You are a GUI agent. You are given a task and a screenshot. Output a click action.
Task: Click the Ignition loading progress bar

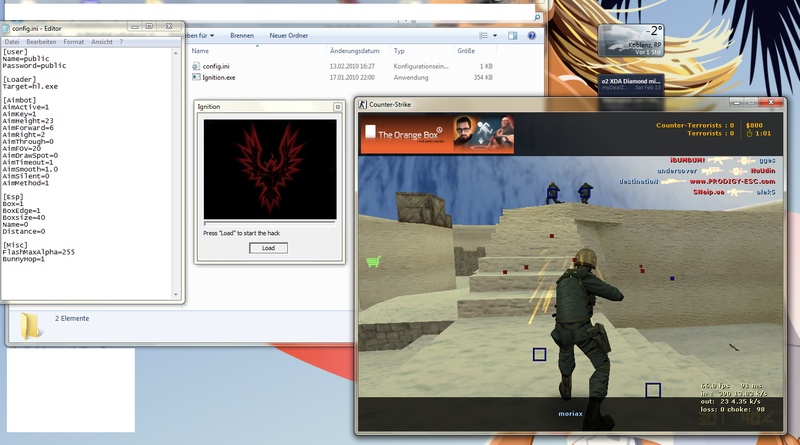[x=269, y=224]
